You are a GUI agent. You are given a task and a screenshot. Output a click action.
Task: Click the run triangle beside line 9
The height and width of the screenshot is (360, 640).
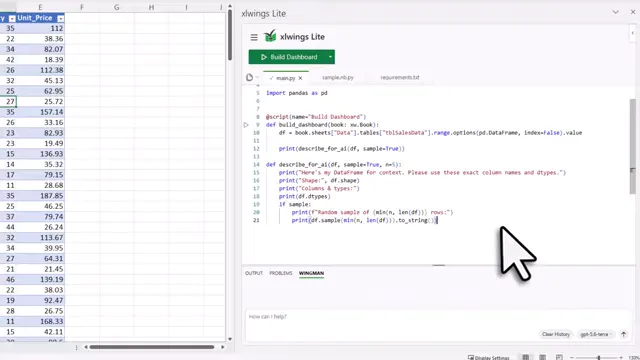click(246, 125)
